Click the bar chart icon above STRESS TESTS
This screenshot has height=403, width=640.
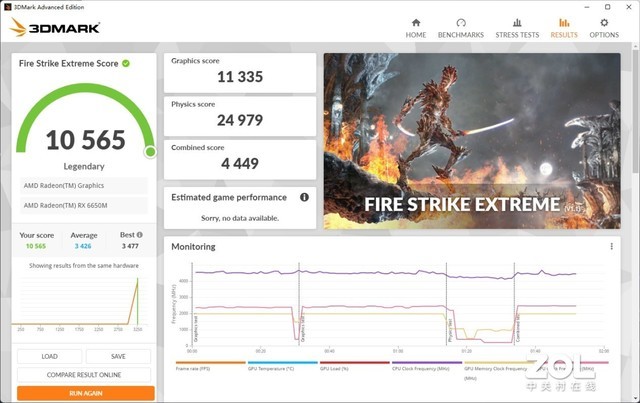click(517, 22)
